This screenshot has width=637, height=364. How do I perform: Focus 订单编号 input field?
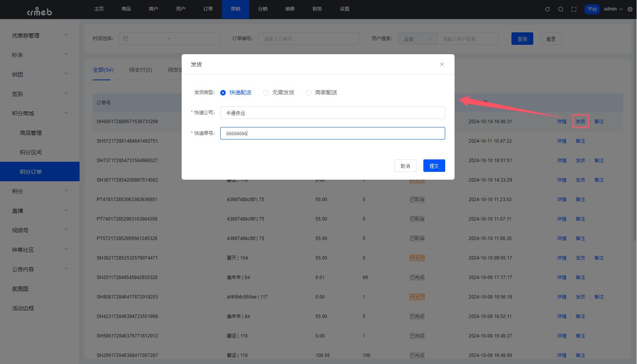click(x=309, y=39)
